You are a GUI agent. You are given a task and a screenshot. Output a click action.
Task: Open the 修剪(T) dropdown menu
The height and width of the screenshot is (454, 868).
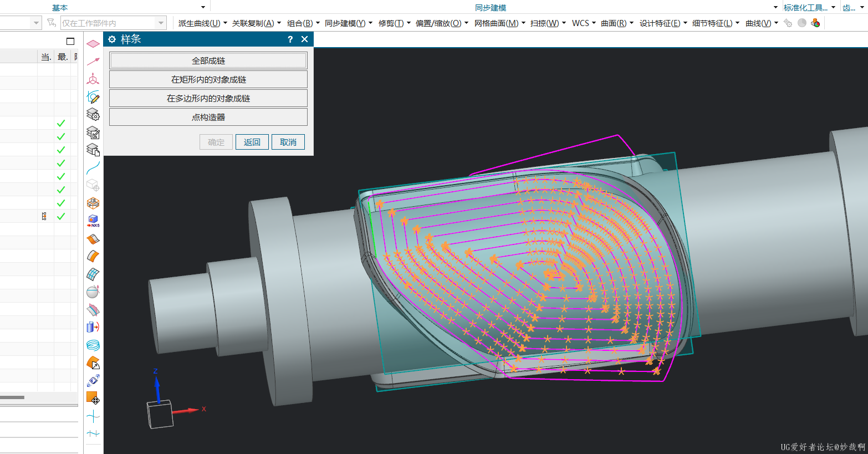click(395, 23)
